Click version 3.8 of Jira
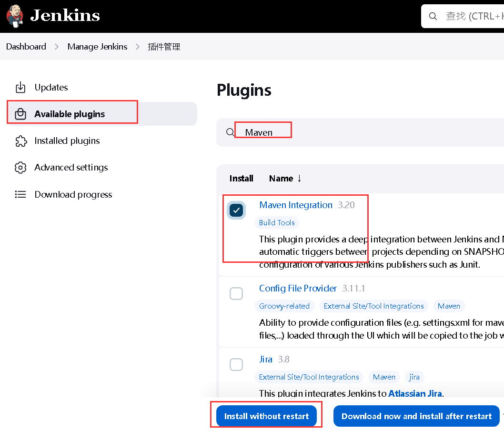This screenshot has width=504, height=431. point(283,359)
